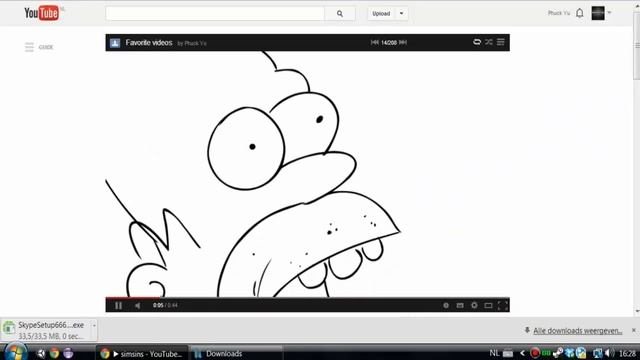Click the speaker Quick Launch icon
Viewport: 640px width, 360px height.
pyautogui.click(x=41, y=353)
